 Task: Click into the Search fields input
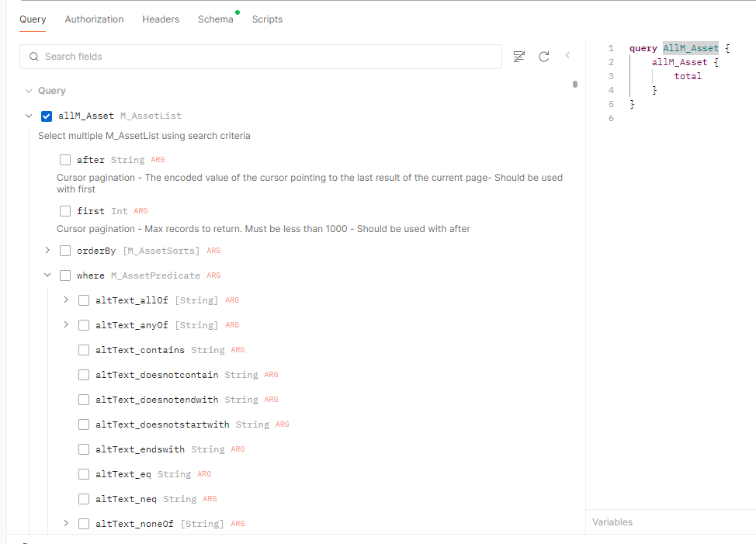click(233, 56)
